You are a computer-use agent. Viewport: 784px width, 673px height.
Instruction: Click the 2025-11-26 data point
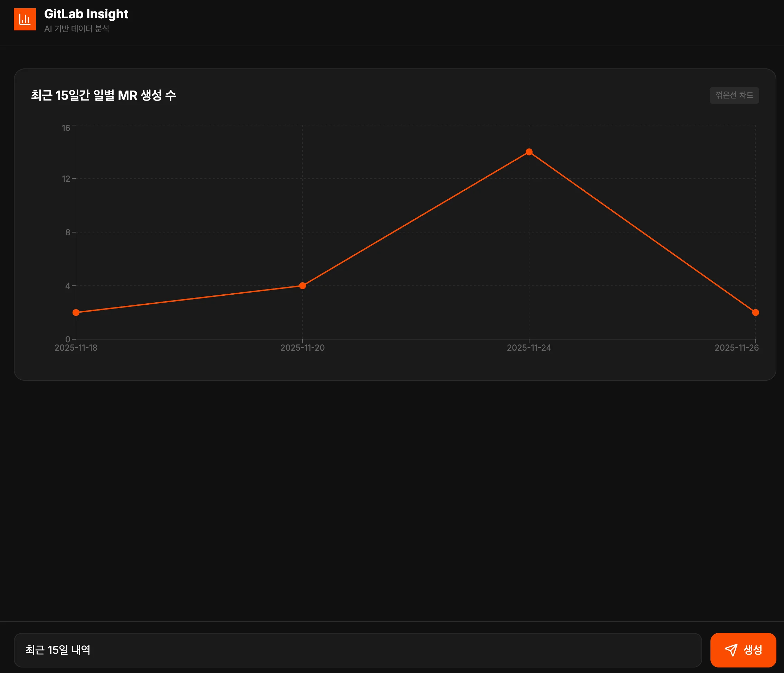(755, 312)
